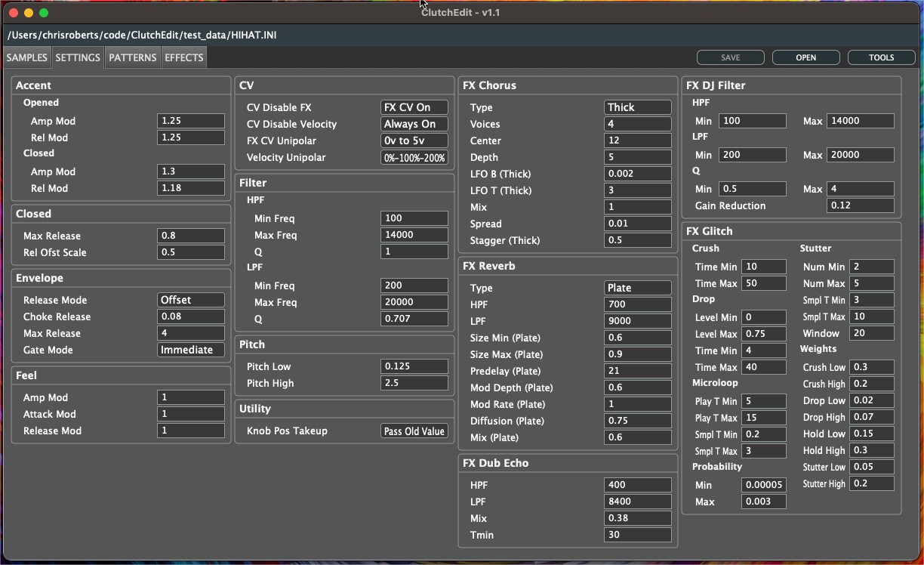Open the Velocity Unipolar dropdown
The height and width of the screenshot is (565, 924).
pyautogui.click(x=414, y=158)
